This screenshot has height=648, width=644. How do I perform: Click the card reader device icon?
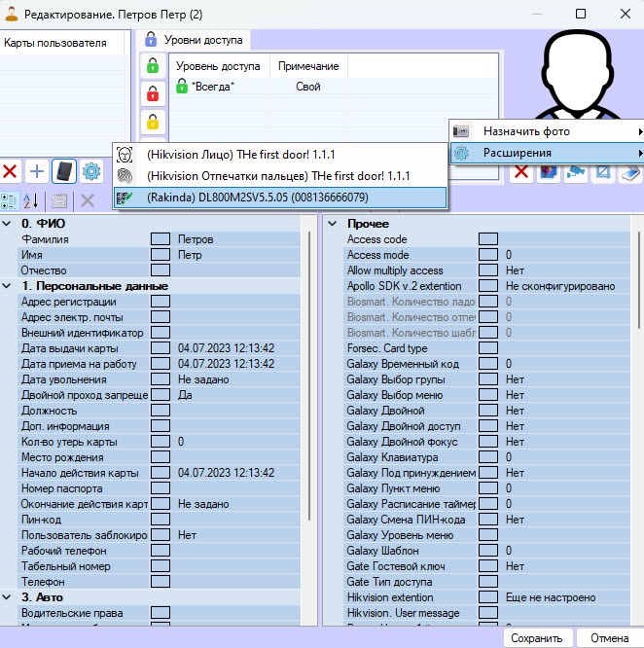(x=64, y=172)
